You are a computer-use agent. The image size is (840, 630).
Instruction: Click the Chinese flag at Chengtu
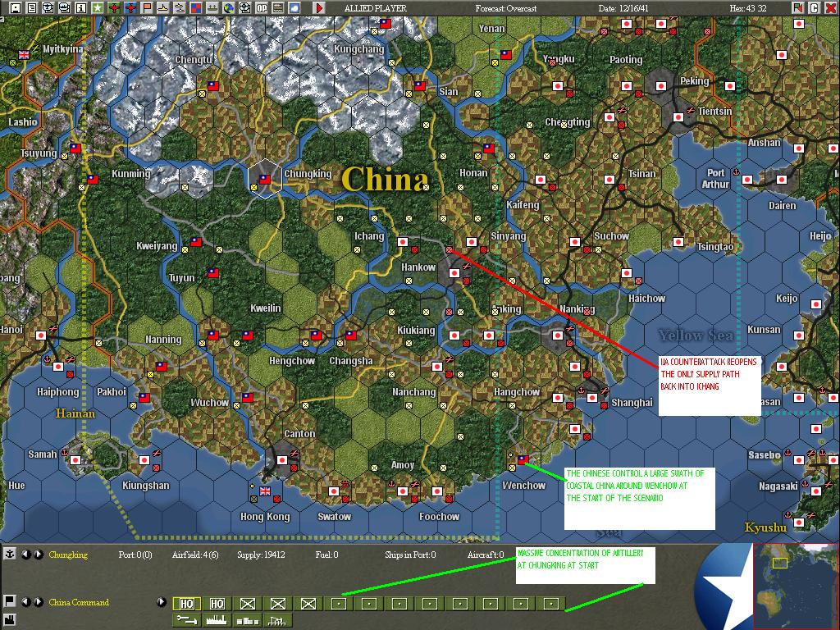(x=213, y=85)
